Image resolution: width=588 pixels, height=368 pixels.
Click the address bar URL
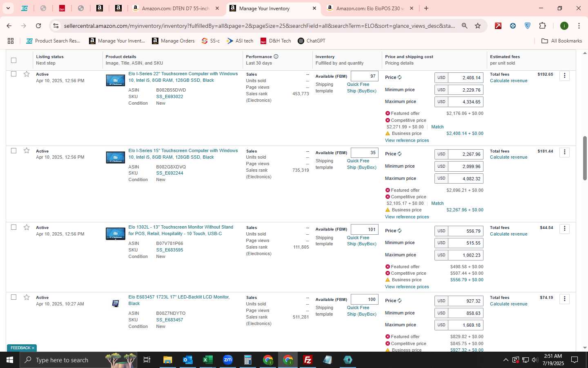tap(259, 26)
